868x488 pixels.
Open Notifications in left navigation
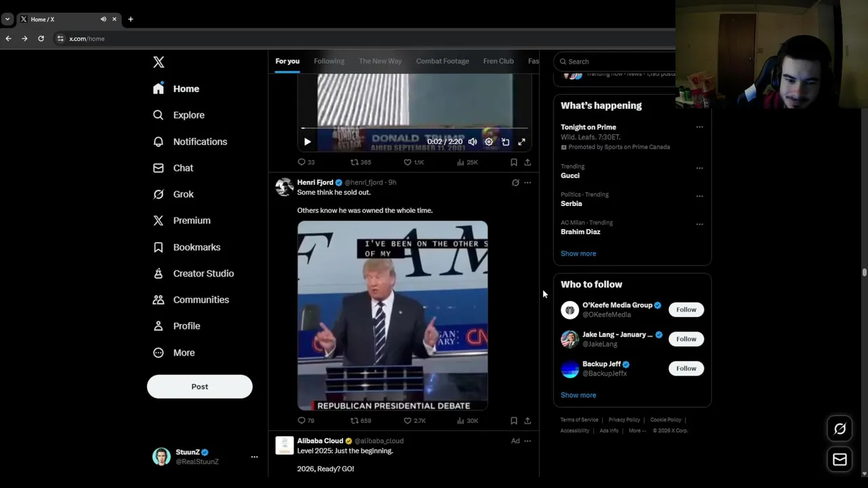[190, 142]
